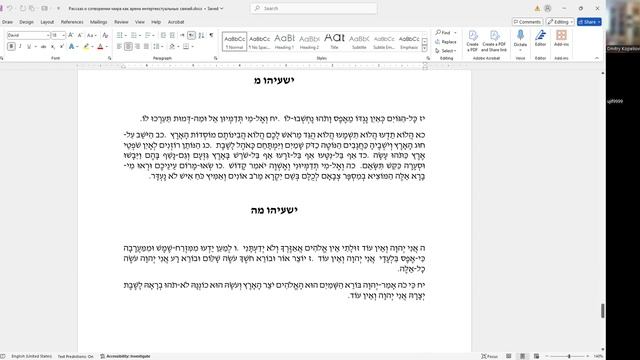The width and height of the screenshot is (640, 360).
Task: Open the Editing mode dropdown
Action: point(560,22)
